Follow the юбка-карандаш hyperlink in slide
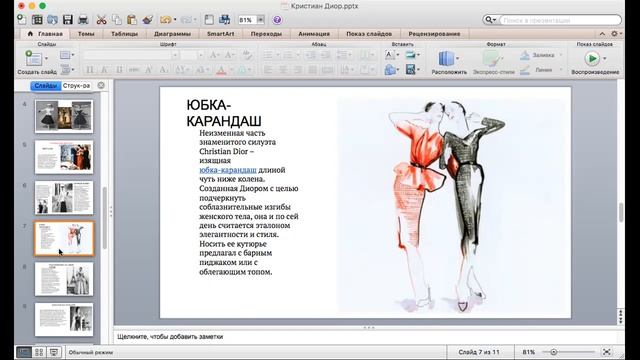 (x=228, y=170)
